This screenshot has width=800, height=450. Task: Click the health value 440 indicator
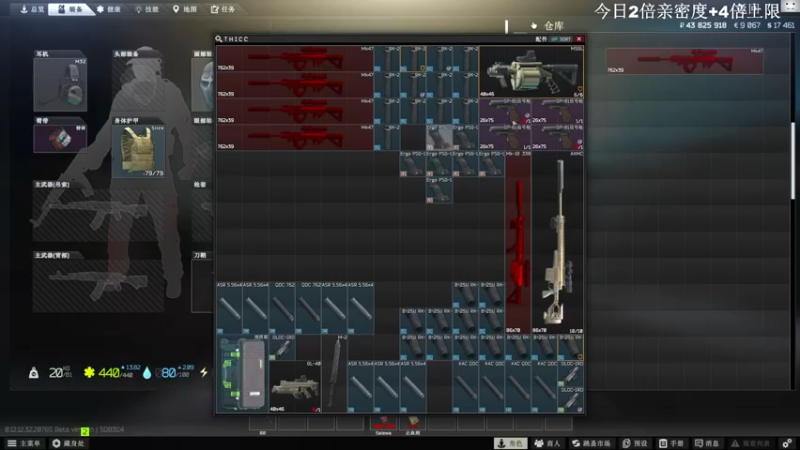(109, 373)
